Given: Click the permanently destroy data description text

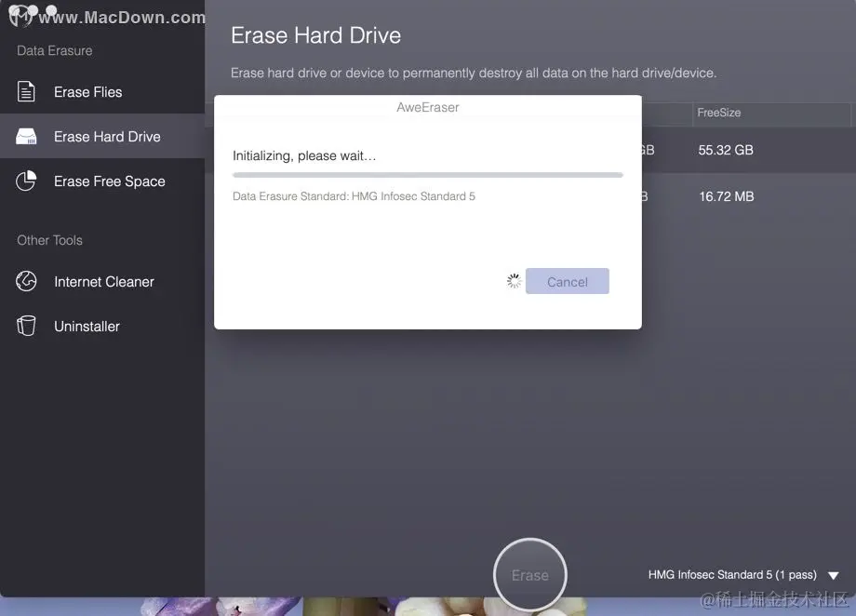Looking at the screenshot, I should 474,74.
